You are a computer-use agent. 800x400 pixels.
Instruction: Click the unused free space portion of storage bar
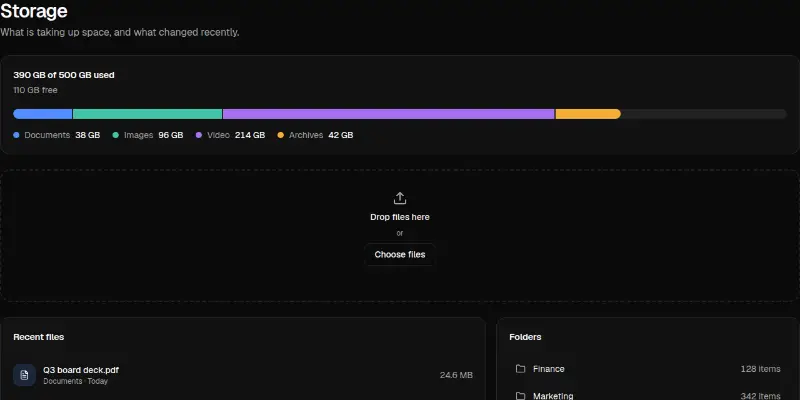[x=704, y=114]
